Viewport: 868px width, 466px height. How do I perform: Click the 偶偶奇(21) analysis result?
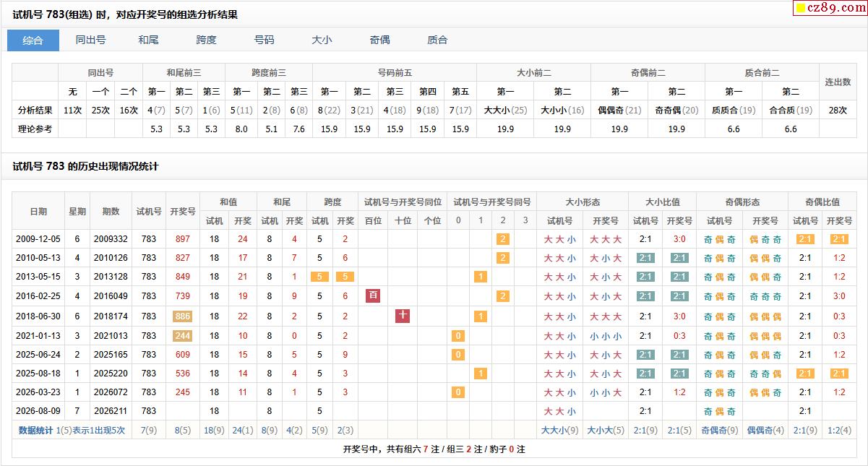click(619, 111)
